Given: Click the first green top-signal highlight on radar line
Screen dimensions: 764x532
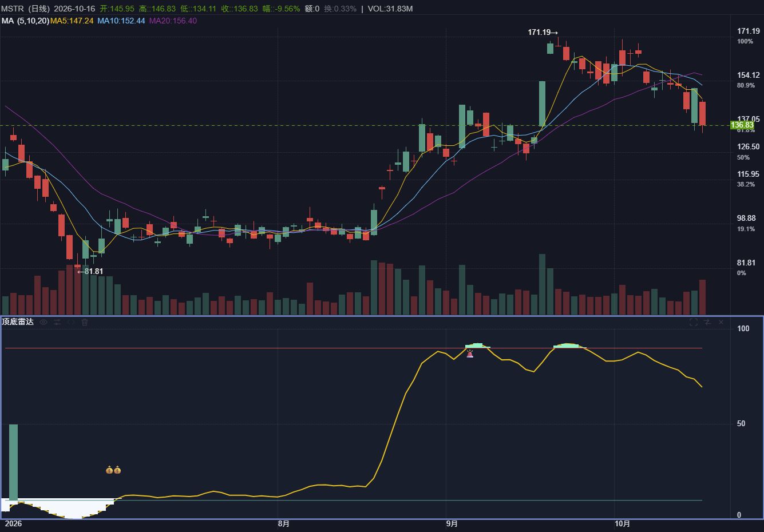Looking at the screenshot, I should (478, 346).
